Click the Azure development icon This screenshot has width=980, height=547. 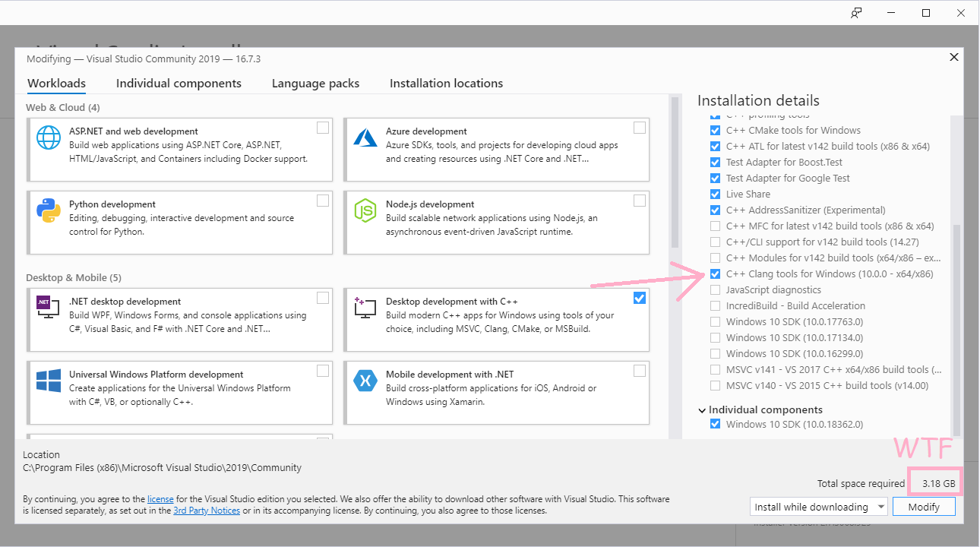[365, 138]
